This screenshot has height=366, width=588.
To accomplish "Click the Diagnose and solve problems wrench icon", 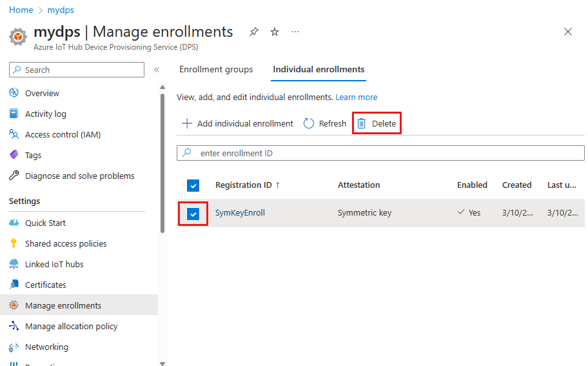I will point(14,176).
